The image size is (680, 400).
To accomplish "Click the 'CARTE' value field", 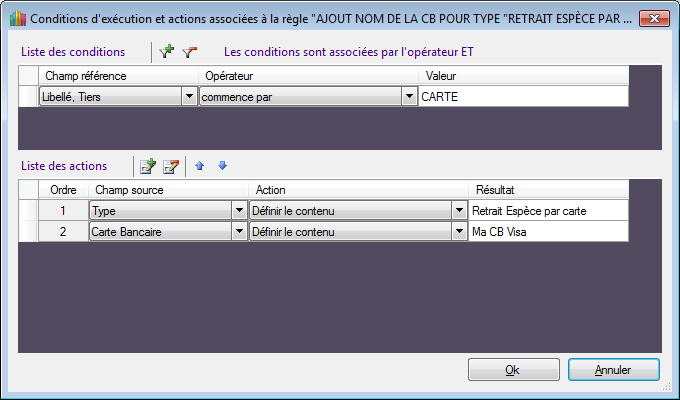I will (x=523, y=96).
